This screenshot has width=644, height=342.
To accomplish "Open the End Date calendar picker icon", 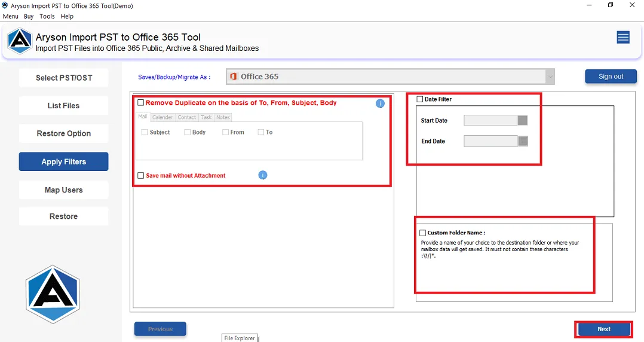I will [523, 141].
